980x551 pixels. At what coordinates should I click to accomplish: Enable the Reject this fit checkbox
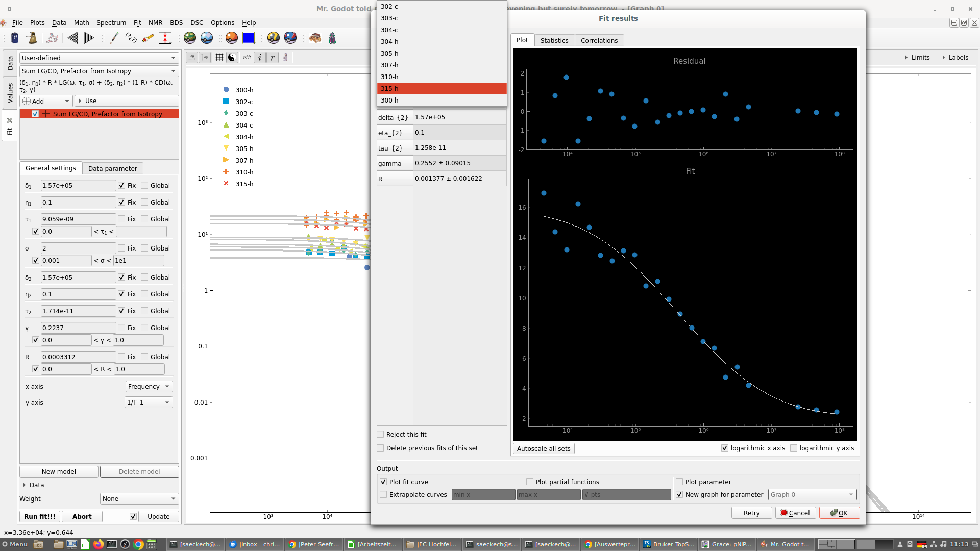380,434
